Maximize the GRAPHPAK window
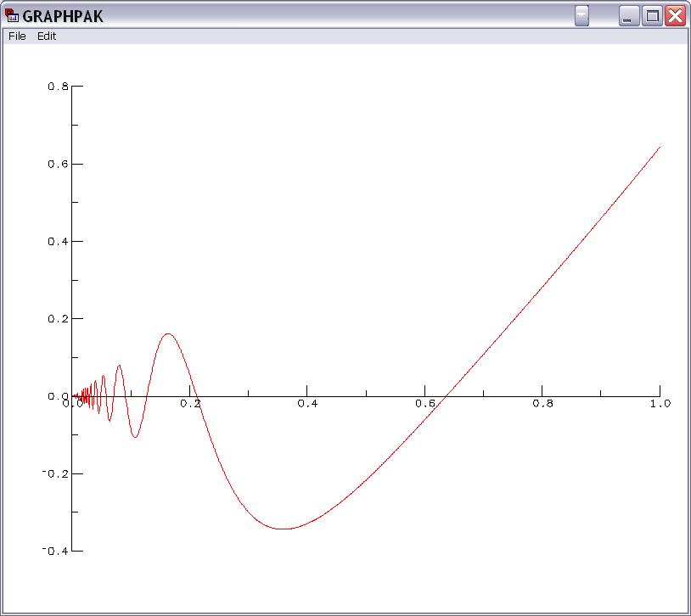This screenshot has height=616, width=691. click(652, 16)
